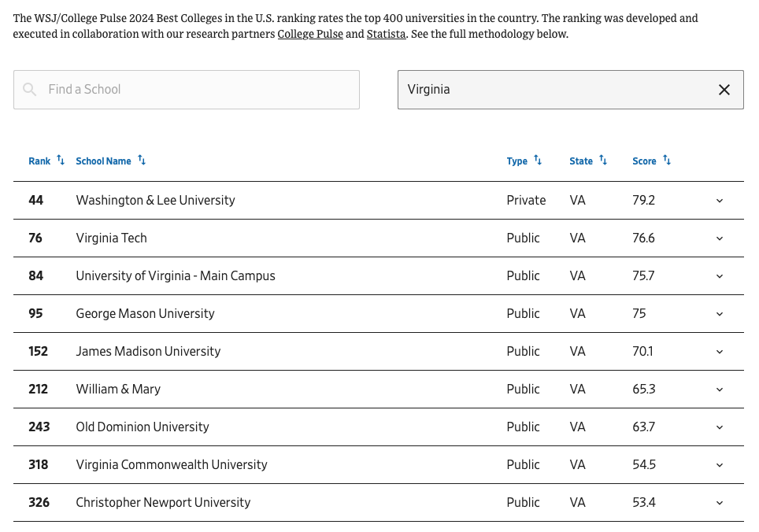Sort by Rank arrows icon
This screenshot has height=532, width=759.
(61, 160)
